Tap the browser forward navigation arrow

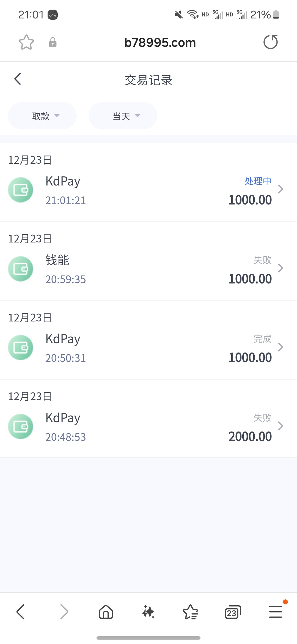tap(64, 612)
